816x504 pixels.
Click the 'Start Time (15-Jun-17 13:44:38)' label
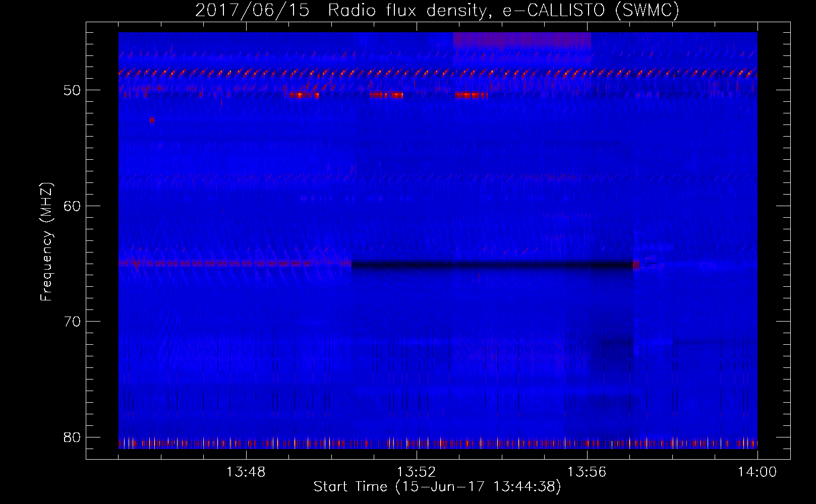[x=437, y=487]
